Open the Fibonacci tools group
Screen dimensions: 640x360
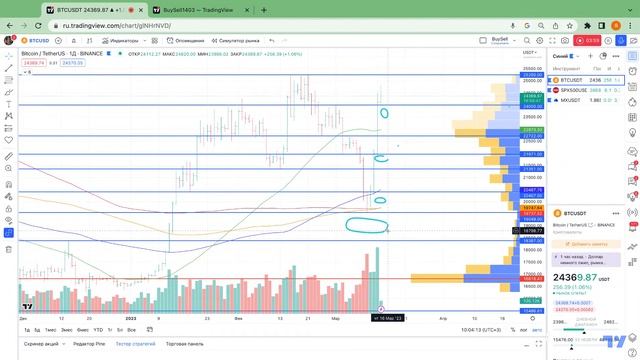point(9,80)
